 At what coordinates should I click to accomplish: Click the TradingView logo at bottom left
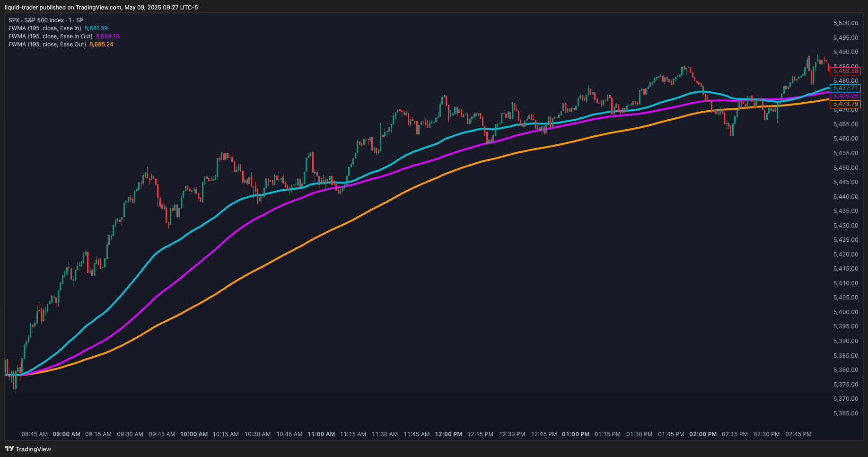point(28,449)
